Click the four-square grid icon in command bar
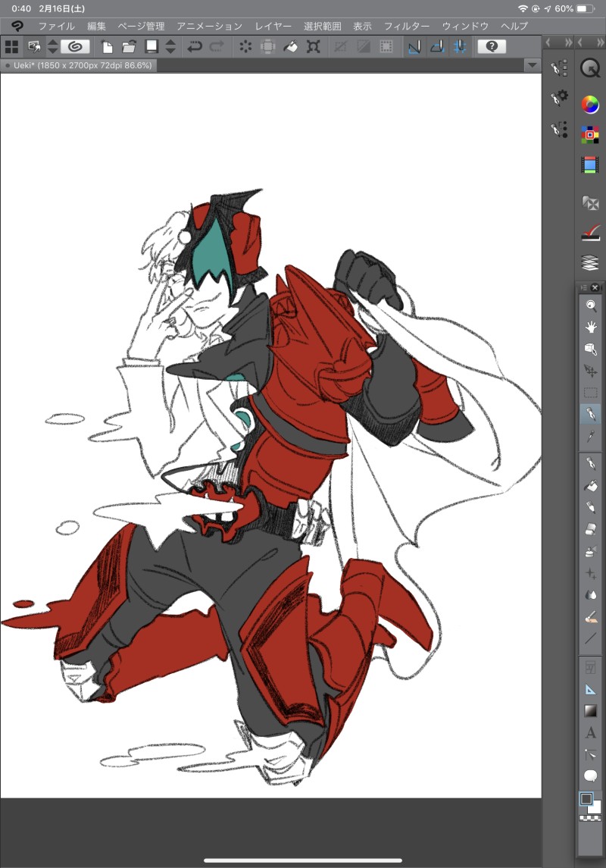The width and height of the screenshot is (606, 868). point(11,46)
